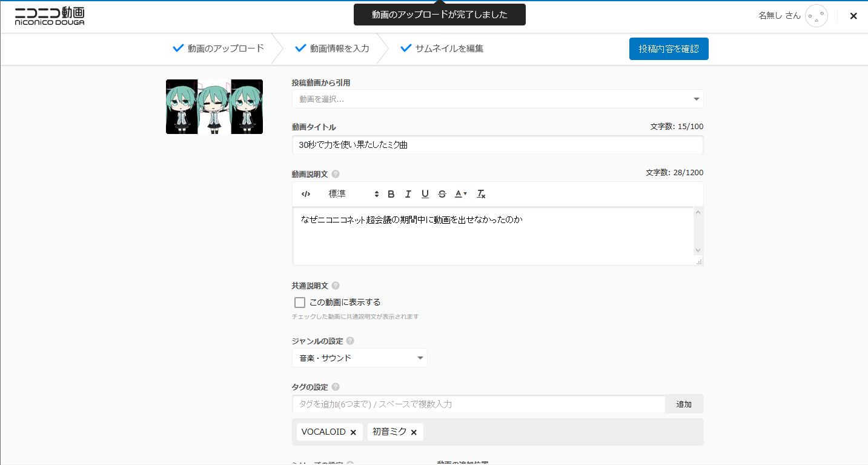Viewport: 868px width, 465px height.
Task: Go to 動画情報を入力 step
Action: point(332,49)
